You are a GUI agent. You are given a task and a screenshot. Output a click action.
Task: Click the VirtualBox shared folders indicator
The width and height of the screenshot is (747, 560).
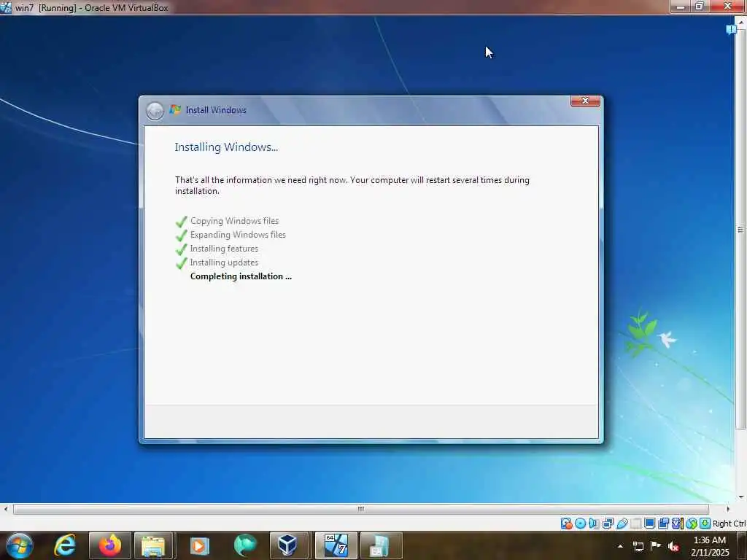coord(636,524)
